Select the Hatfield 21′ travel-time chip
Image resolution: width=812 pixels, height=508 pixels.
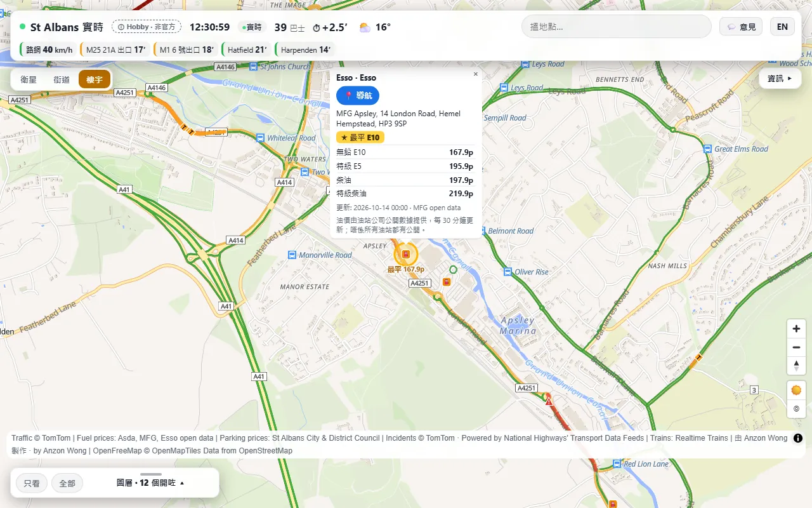click(x=247, y=50)
